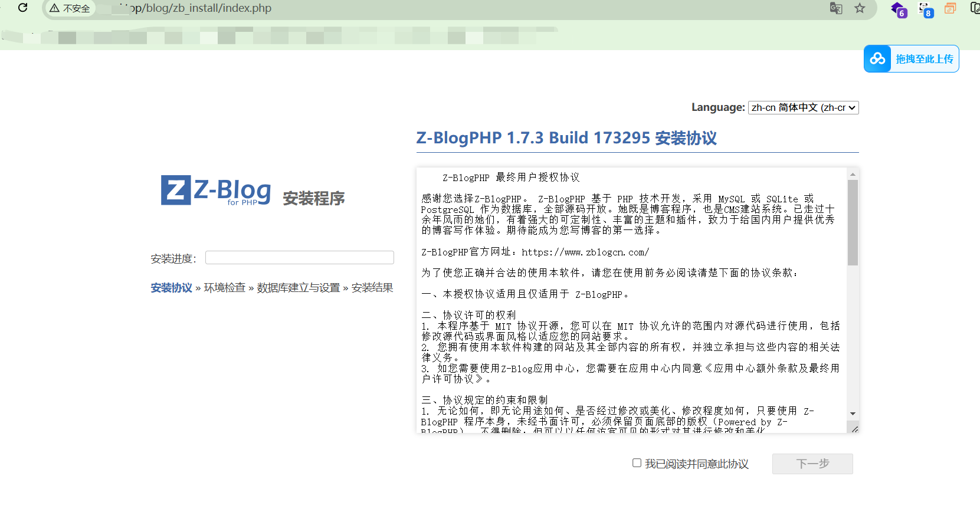Click the 安装协议 step in the breadcrumb
The height and width of the screenshot is (512, 980).
(x=171, y=288)
